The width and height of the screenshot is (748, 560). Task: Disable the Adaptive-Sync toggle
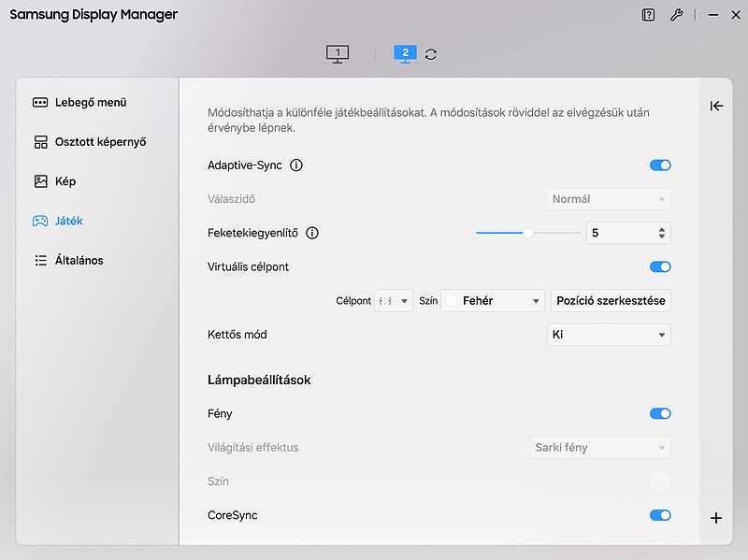(x=660, y=165)
